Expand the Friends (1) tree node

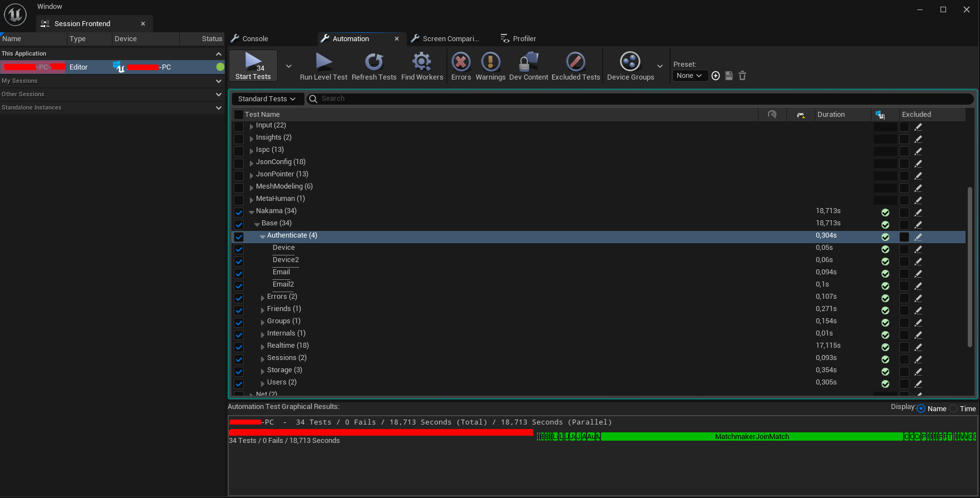point(263,310)
